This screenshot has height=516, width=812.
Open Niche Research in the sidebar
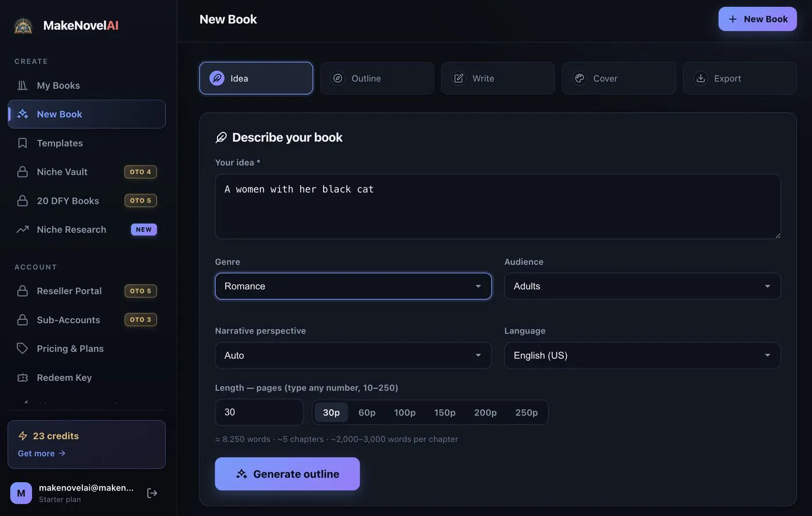pos(86,229)
